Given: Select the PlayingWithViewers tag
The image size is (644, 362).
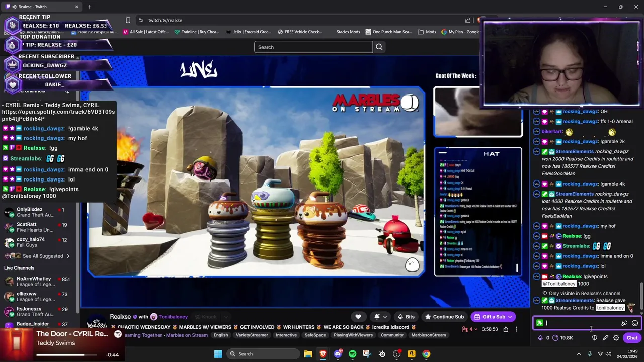Looking at the screenshot, I should coord(353,335).
